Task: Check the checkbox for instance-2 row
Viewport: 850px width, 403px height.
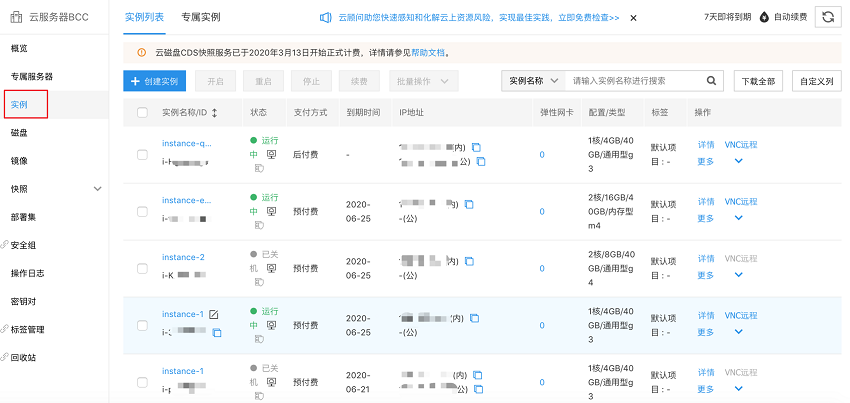Action: [x=142, y=267]
